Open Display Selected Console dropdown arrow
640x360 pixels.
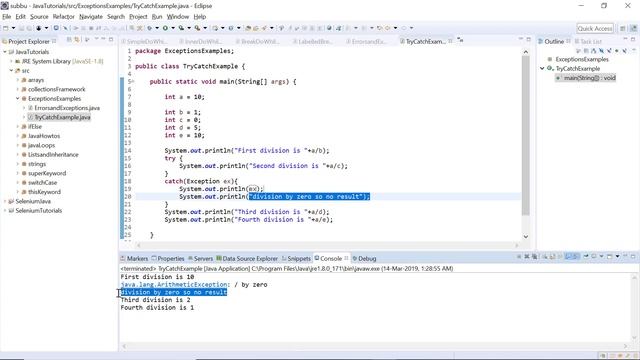601,256
